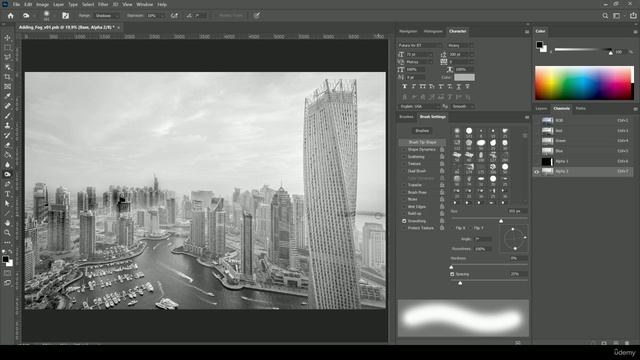Select the Dodge tool in the toolbox
The image size is (640, 360).
[x=7, y=174]
